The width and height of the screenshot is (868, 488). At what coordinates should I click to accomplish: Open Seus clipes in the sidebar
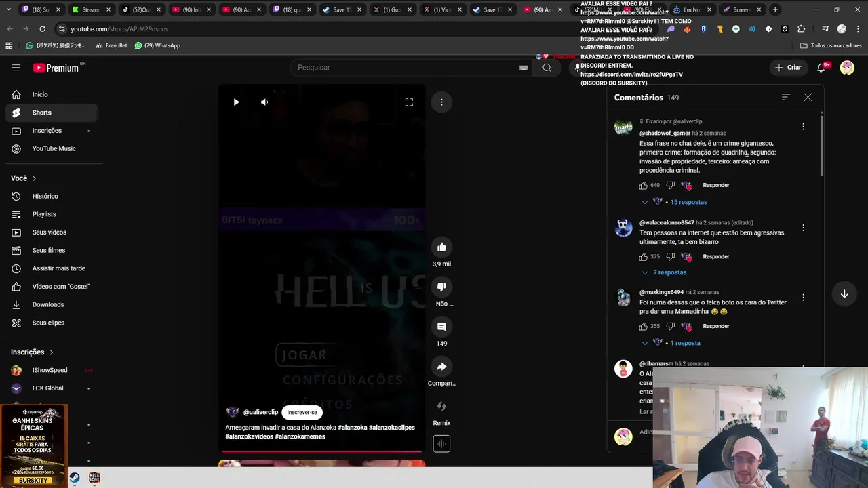click(x=52, y=323)
